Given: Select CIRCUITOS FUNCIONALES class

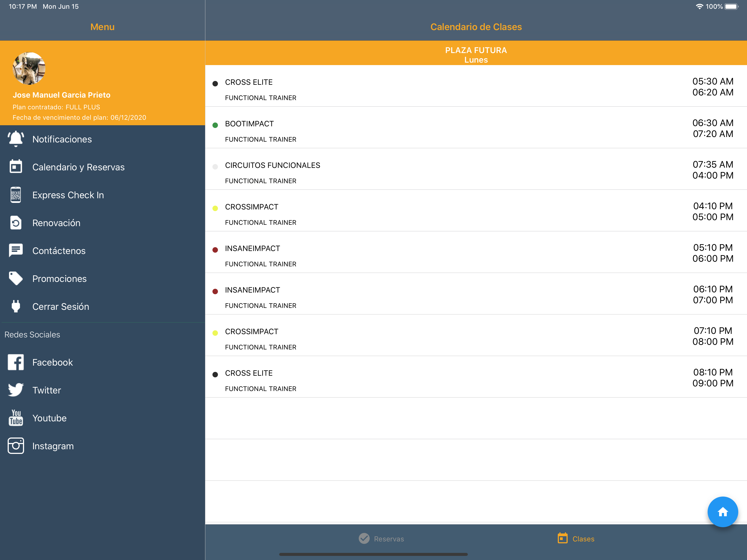Looking at the screenshot, I should click(476, 169).
